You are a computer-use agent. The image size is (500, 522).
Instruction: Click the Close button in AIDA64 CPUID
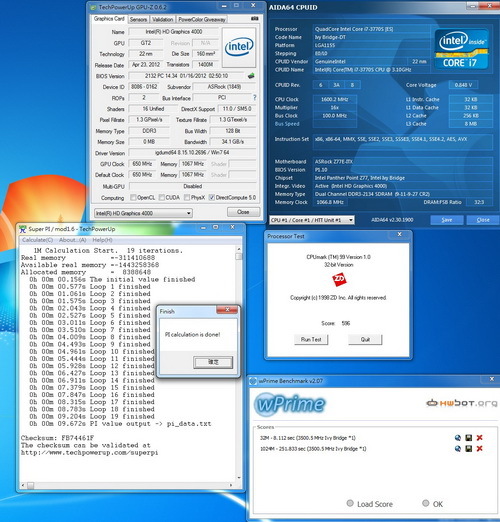tap(483, 220)
